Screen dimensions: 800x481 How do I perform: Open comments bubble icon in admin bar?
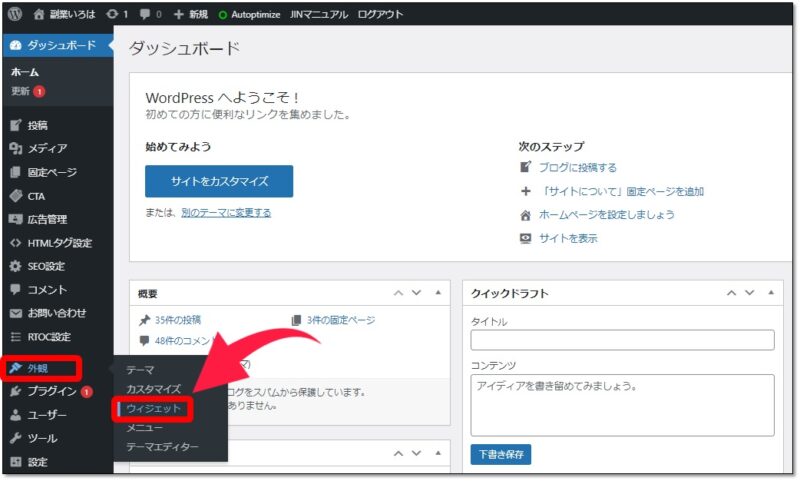145,14
